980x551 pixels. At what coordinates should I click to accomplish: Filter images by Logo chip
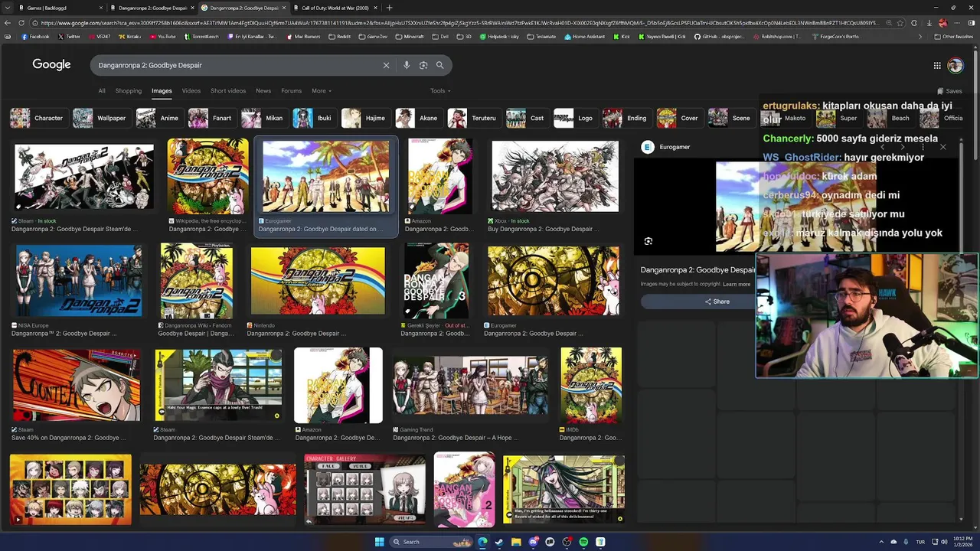(x=574, y=118)
